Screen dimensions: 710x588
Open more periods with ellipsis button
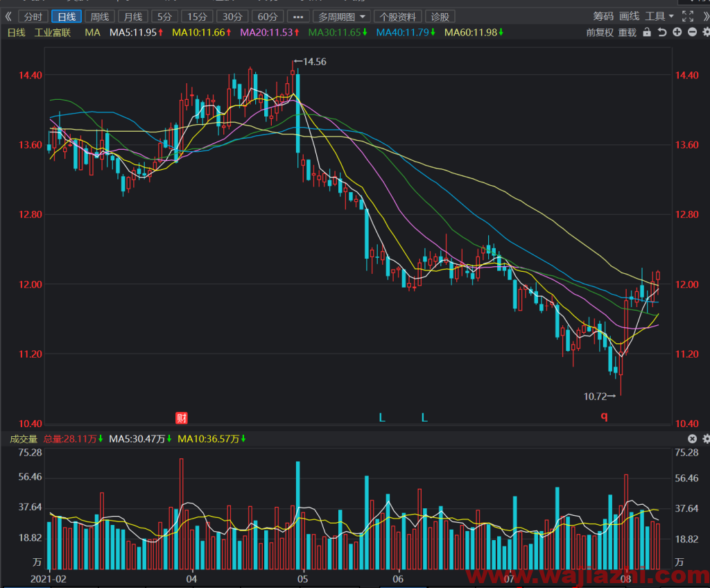(x=298, y=17)
